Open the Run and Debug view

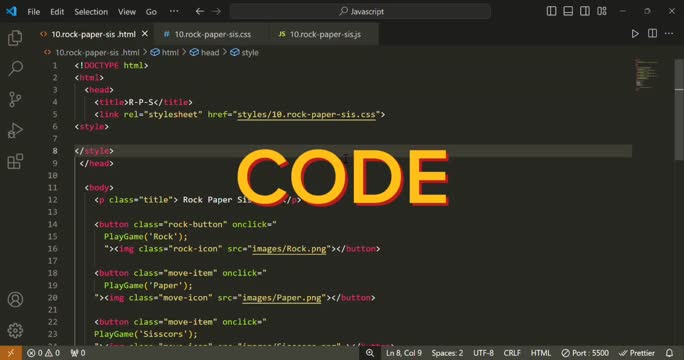point(15,130)
